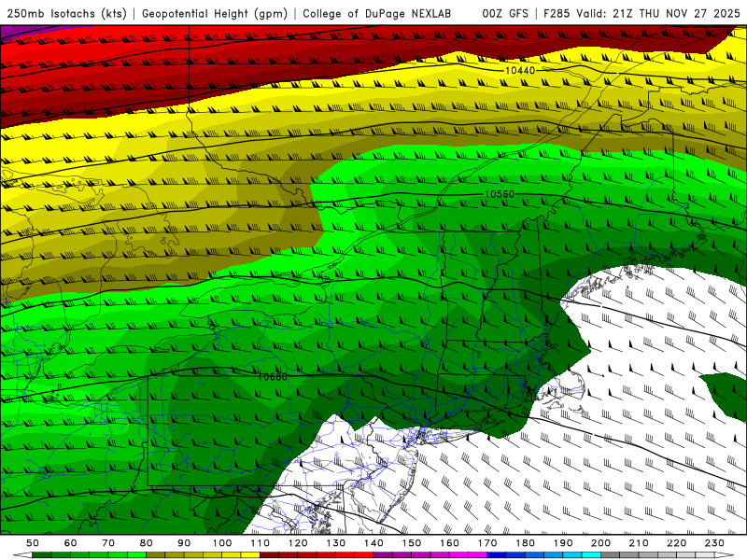Image resolution: width=747 pixels, height=560 pixels.
Task: Click the 80 value on the color scale
Action: coord(147,543)
